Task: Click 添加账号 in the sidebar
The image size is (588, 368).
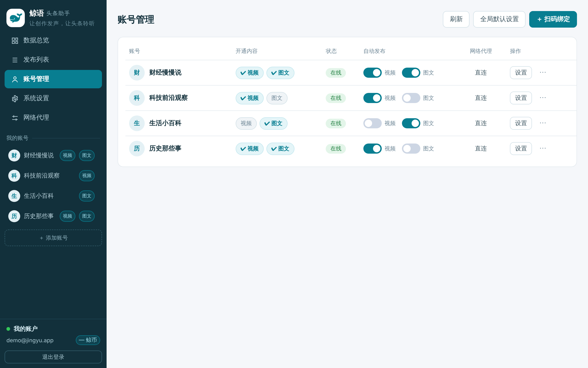Action: 53,238
